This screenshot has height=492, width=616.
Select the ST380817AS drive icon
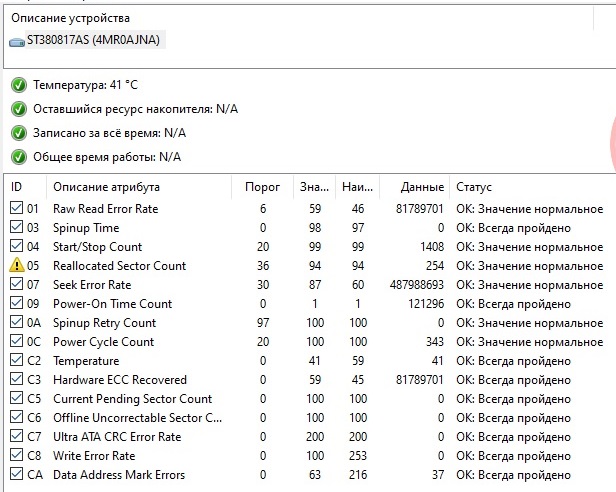click(17, 42)
